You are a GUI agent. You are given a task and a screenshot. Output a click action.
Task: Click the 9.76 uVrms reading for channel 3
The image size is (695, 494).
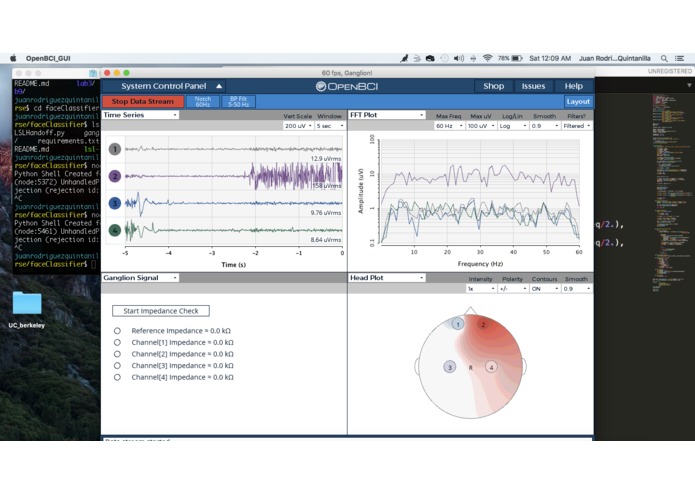[x=326, y=213]
